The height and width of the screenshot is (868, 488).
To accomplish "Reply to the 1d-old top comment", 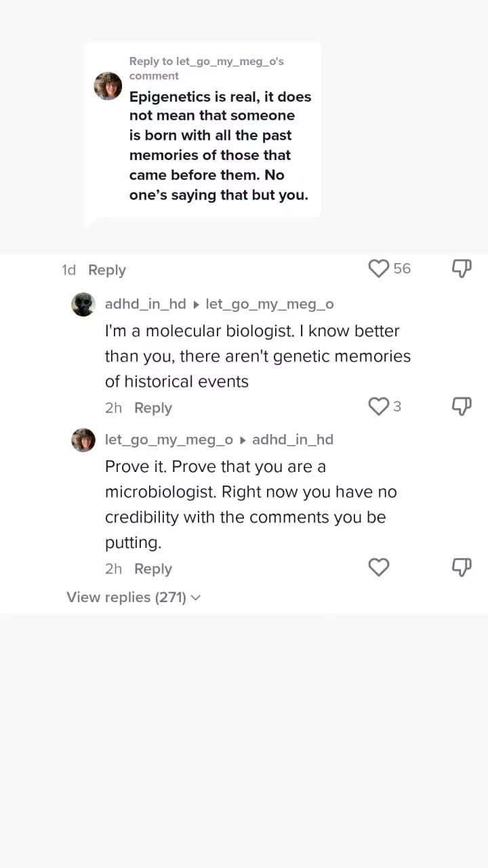I will click(x=107, y=270).
